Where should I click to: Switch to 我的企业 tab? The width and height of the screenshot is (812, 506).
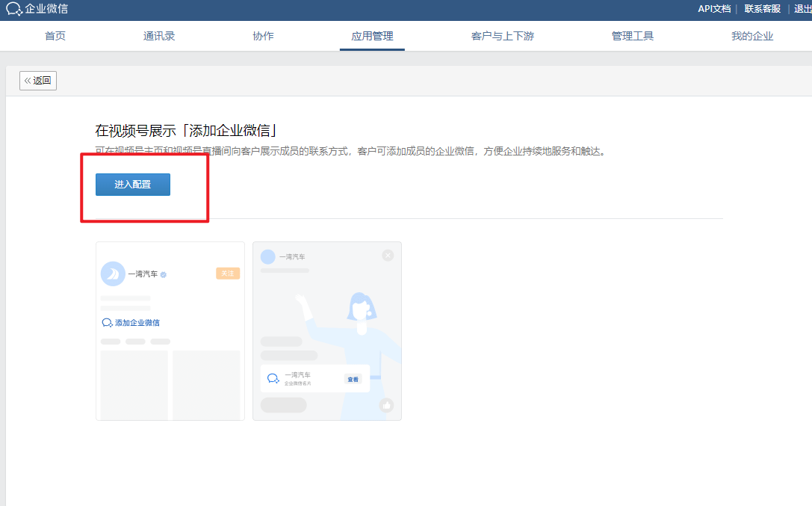pyautogui.click(x=752, y=36)
